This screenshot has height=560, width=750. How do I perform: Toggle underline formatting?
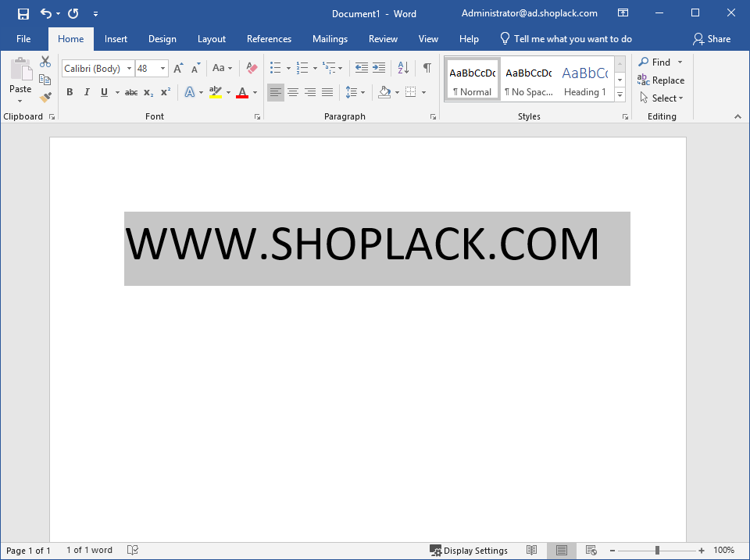point(104,92)
